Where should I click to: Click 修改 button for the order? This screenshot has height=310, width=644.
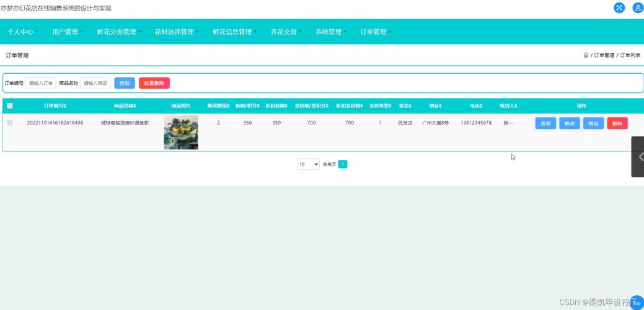click(569, 123)
